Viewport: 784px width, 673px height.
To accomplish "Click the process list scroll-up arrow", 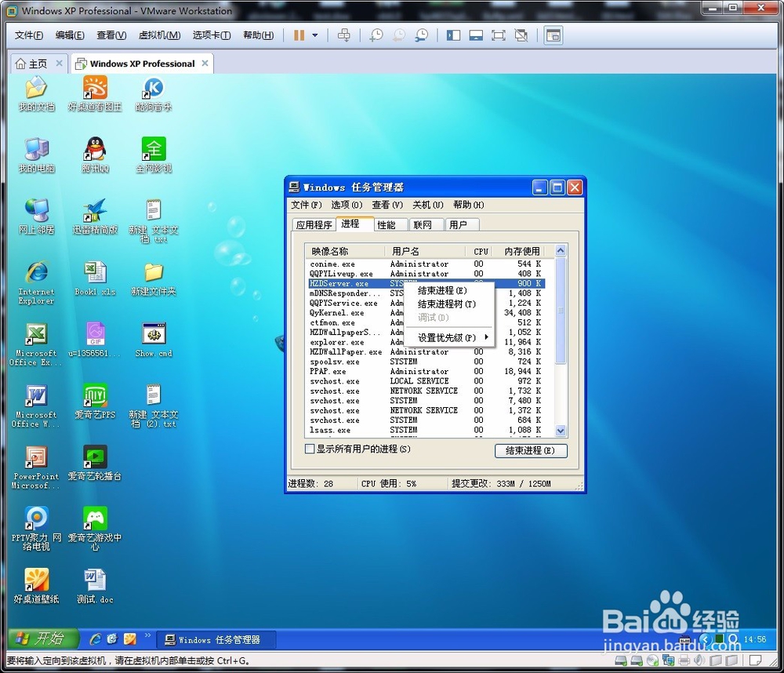I will pyautogui.click(x=561, y=250).
